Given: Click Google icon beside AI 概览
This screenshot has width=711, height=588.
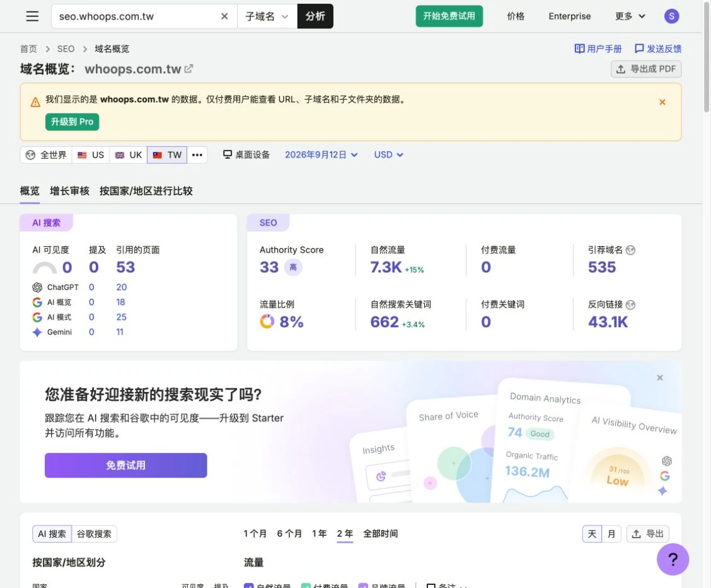Looking at the screenshot, I should (37, 303).
